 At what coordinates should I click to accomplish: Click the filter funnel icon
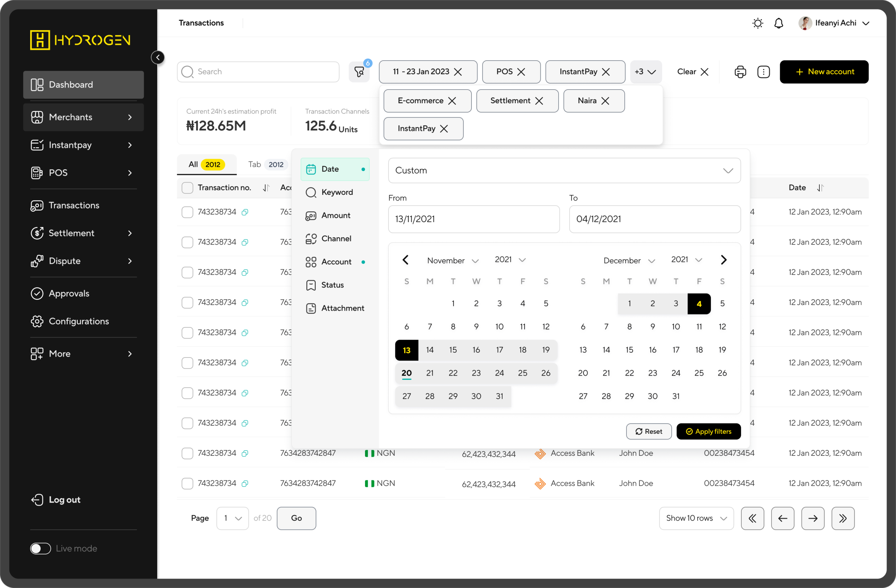coord(359,71)
